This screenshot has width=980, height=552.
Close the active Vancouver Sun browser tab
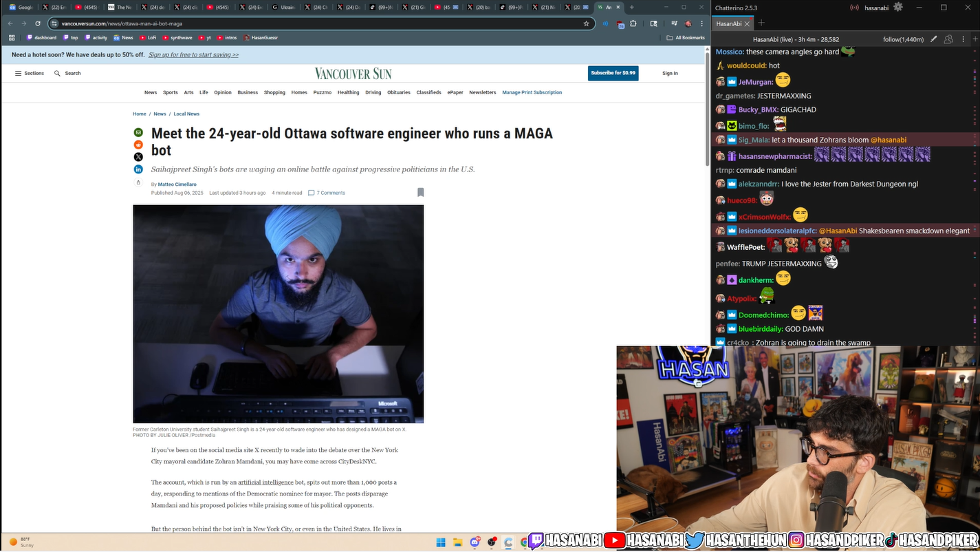coord(618,8)
